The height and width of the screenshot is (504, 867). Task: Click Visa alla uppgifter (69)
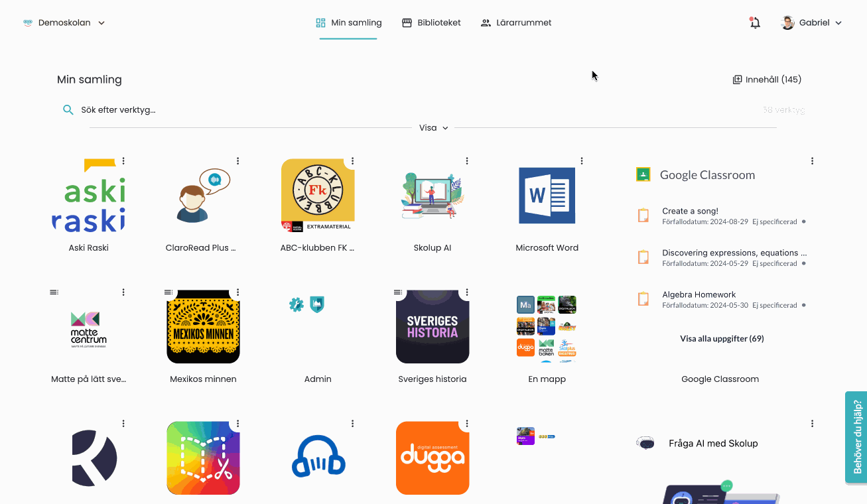722,339
